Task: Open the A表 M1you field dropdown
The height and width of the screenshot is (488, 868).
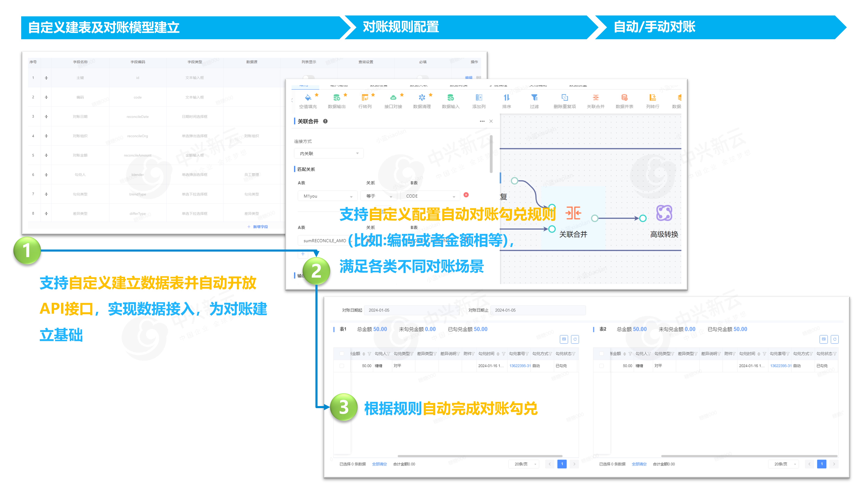Action: tap(327, 196)
